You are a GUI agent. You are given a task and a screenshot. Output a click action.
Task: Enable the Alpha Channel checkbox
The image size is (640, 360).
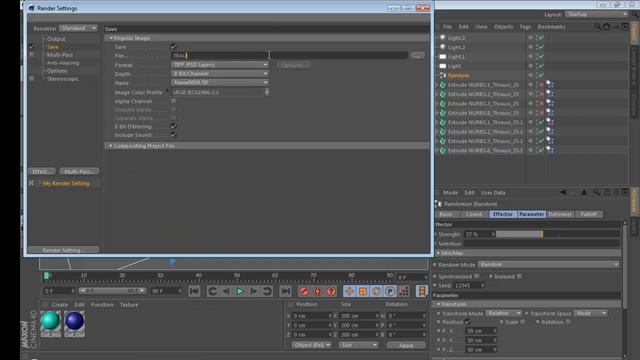pyautogui.click(x=173, y=101)
